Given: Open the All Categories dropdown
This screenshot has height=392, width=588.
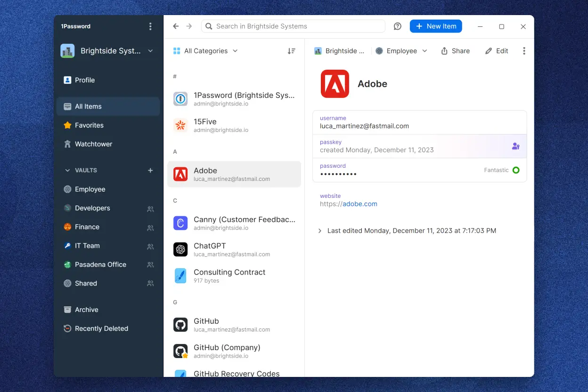Looking at the screenshot, I should point(205,50).
